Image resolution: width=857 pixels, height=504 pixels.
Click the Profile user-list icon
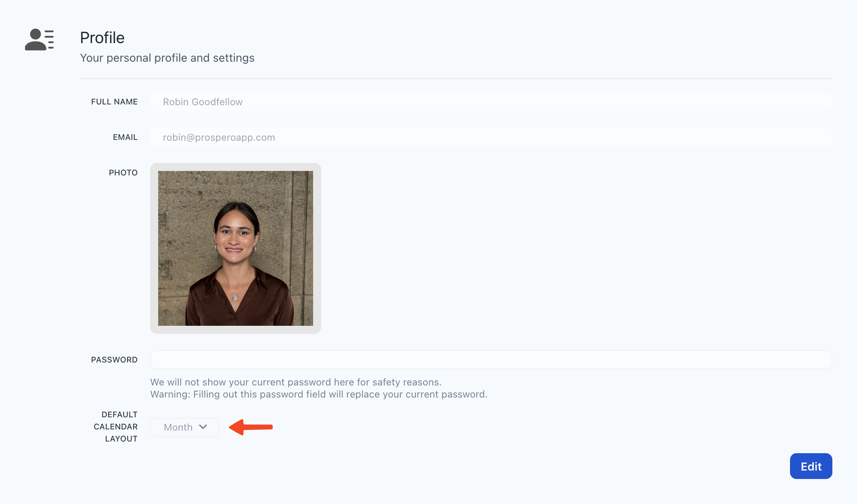pyautogui.click(x=39, y=39)
